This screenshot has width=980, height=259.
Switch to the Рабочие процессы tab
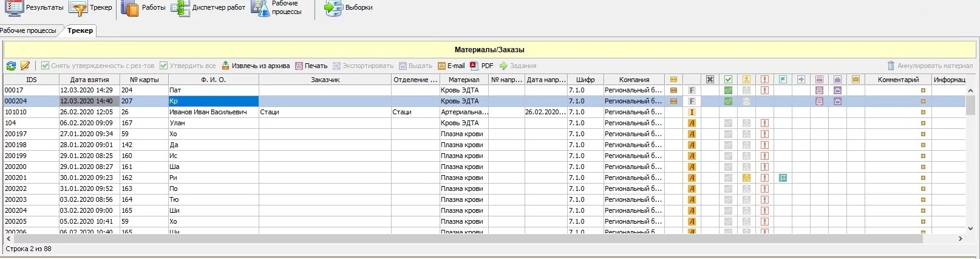pyautogui.click(x=28, y=30)
